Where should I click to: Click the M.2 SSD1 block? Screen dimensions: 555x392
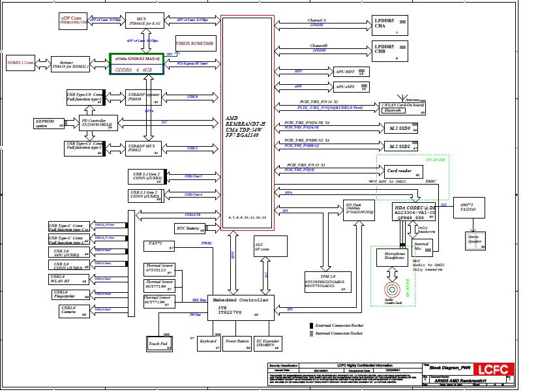pyautogui.click(x=401, y=146)
